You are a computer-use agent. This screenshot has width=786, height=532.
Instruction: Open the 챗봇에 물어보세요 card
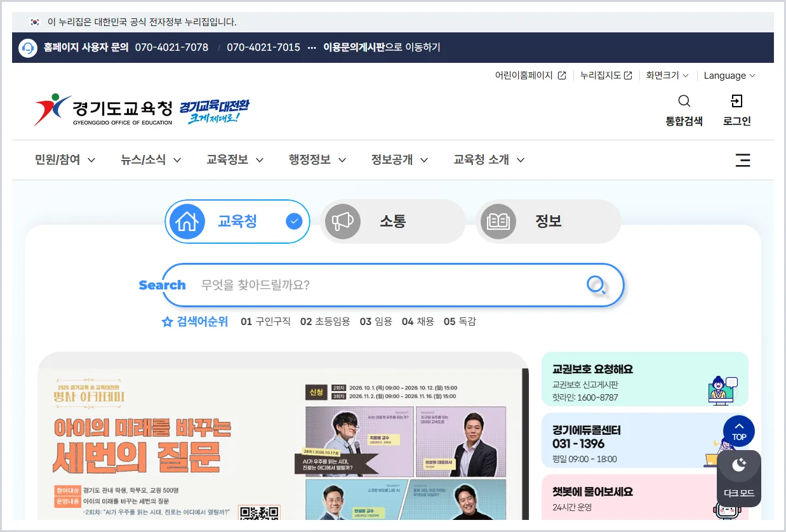pos(644,497)
